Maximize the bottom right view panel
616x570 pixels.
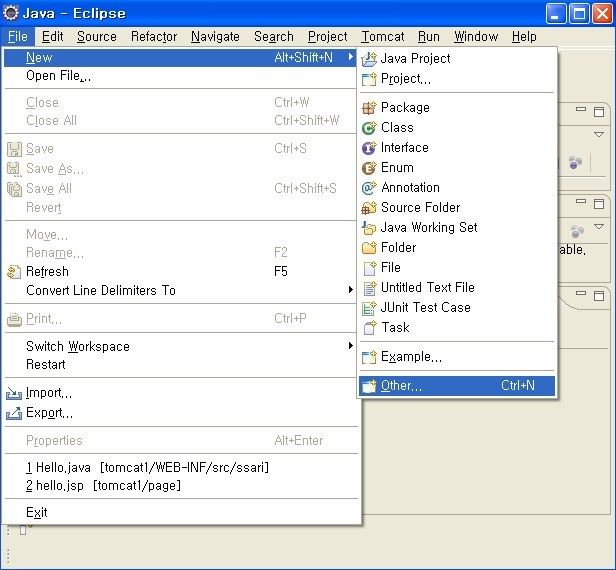click(x=599, y=296)
